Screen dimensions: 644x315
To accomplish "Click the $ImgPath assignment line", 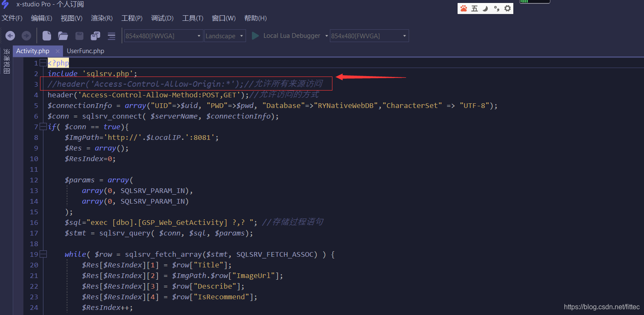I will [x=142, y=137].
